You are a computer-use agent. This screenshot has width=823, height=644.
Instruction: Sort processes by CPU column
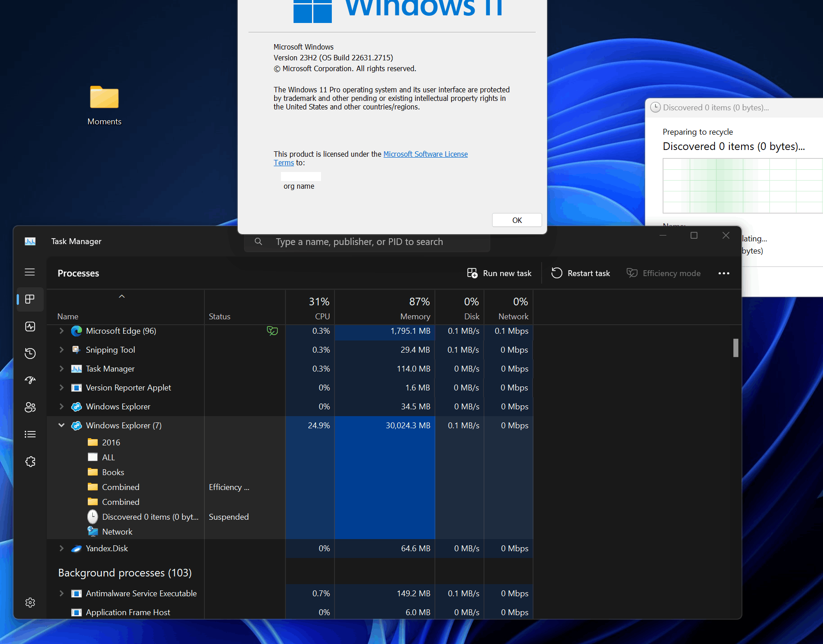click(310, 307)
